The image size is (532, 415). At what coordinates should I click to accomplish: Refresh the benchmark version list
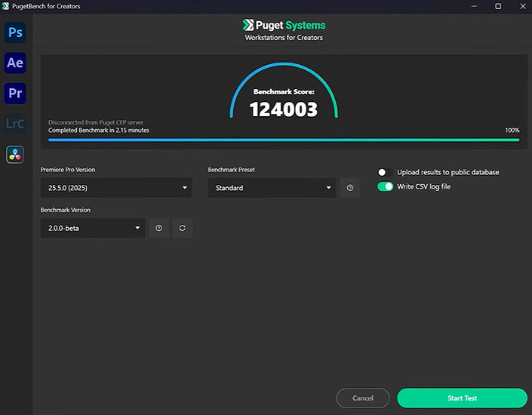click(183, 228)
